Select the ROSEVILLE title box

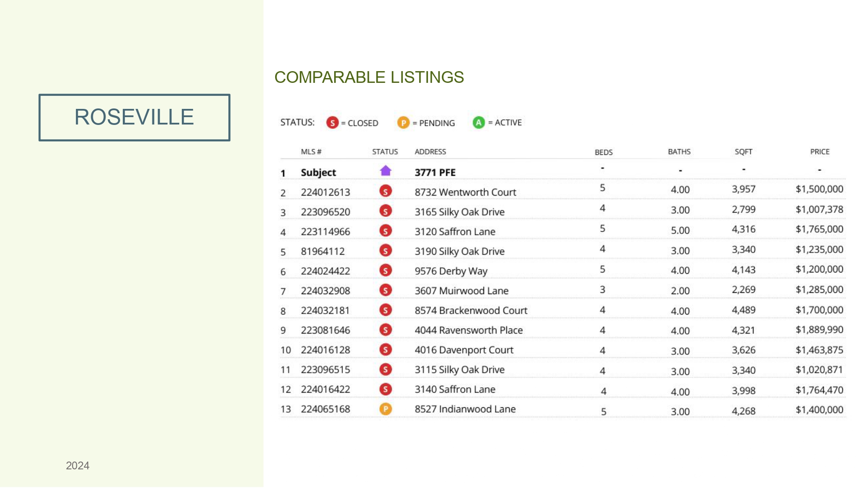pos(135,118)
